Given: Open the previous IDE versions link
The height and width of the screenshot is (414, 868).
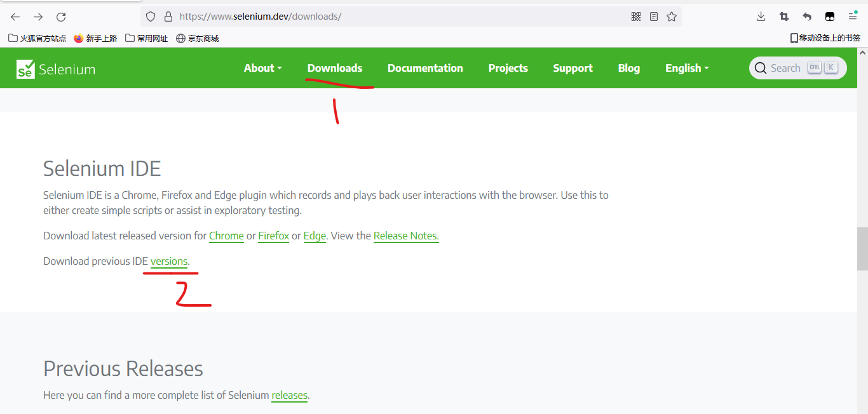Looking at the screenshot, I should [169, 261].
